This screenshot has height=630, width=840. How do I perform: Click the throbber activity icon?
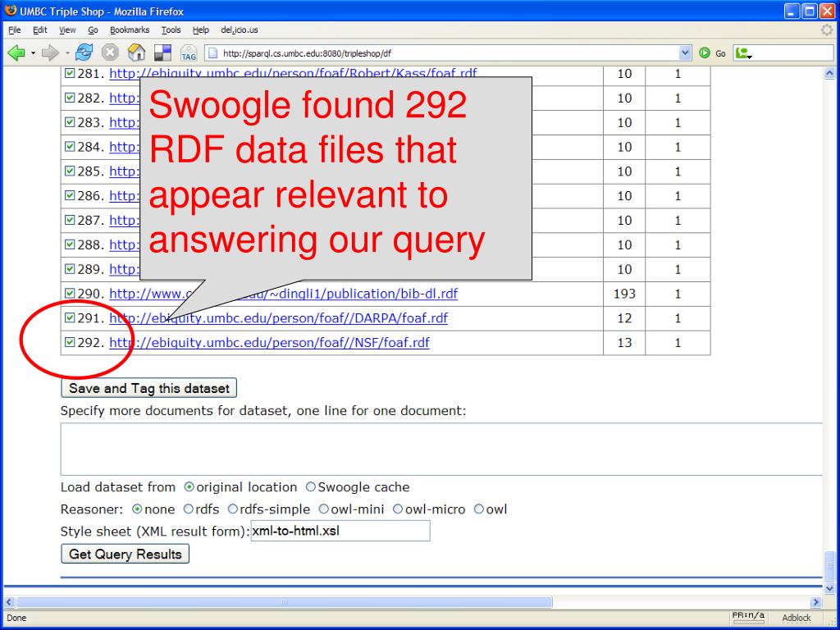coord(827,30)
